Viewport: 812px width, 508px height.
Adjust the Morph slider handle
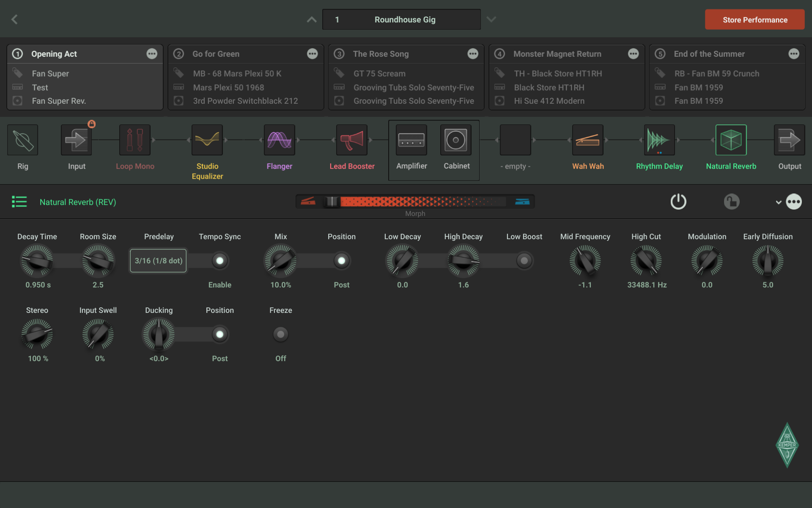[x=332, y=202]
